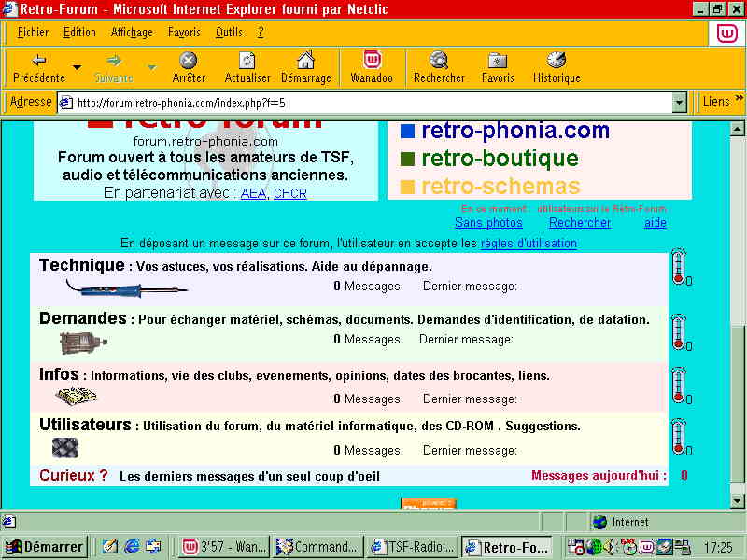The width and height of the screenshot is (747, 560).
Task: Click the thermometer icon in the Utilisateurs row
Action: pos(679,437)
